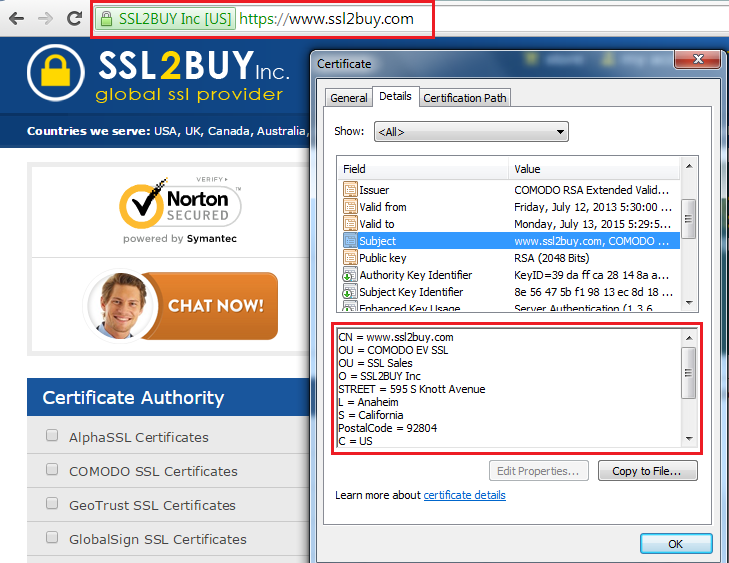Check the COMODO SSL Certificates checkbox
This screenshot has height=563, width=729.
[52, 469]
